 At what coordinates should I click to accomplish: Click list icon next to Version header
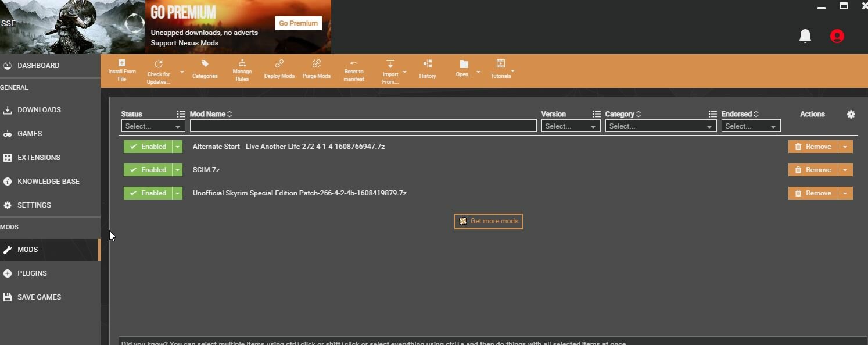596,114
